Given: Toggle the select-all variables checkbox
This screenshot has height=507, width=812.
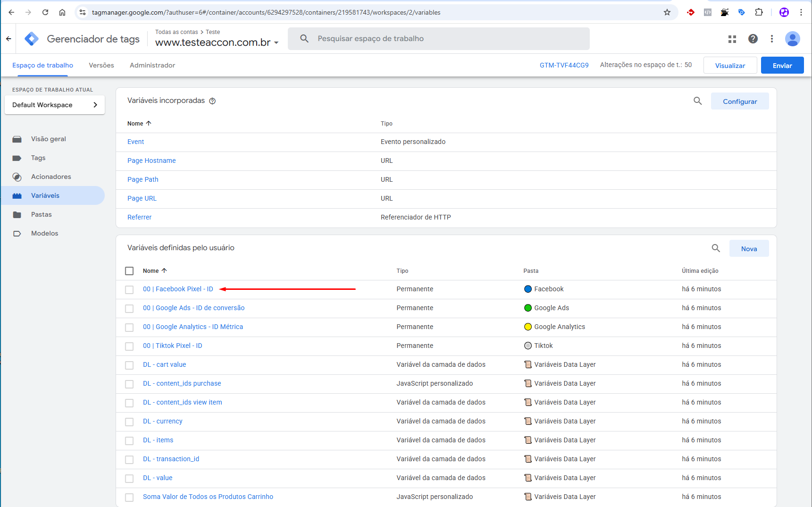Looking at the screenshot, I should pyautogui.click(x=129, y=271).
